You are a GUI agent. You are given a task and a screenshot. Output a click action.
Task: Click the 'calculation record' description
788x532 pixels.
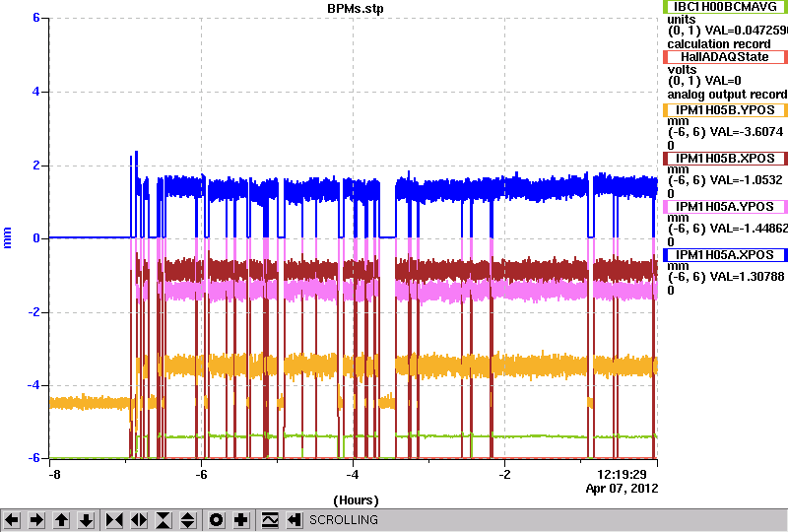pyautogui.click(x=719, y=44)
